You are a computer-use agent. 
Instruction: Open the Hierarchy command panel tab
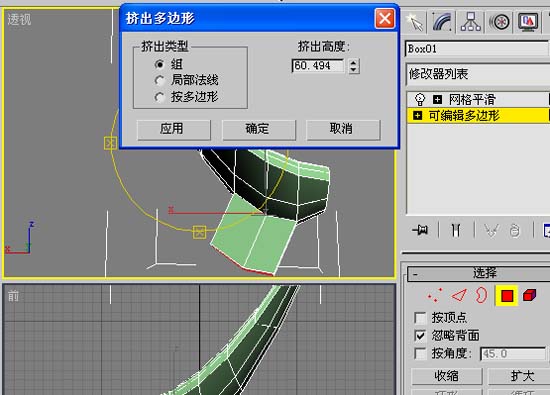(471, 22)
